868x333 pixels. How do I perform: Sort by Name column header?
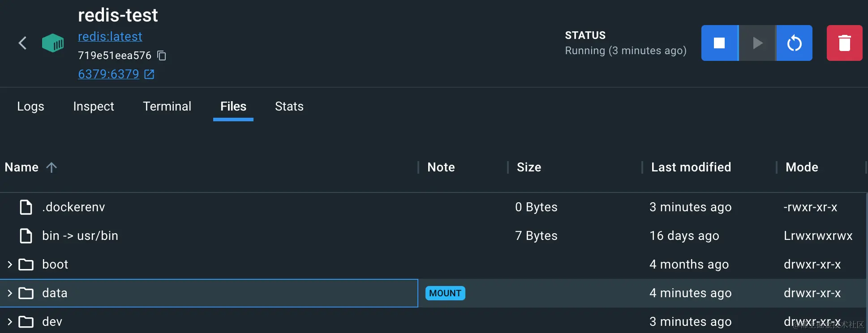(x=21, y=167)
